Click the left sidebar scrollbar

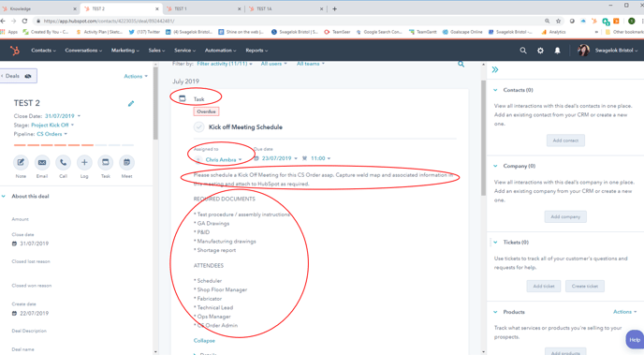click(x=155, y=103)
